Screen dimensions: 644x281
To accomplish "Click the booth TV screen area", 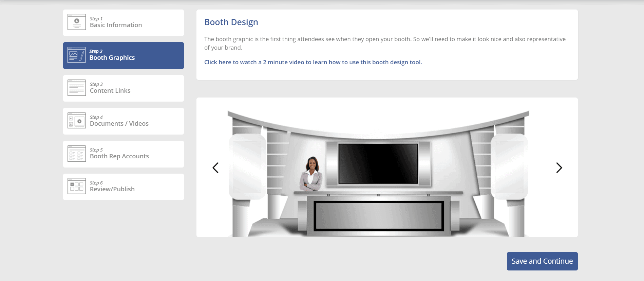I will click(x=378, y=163).
